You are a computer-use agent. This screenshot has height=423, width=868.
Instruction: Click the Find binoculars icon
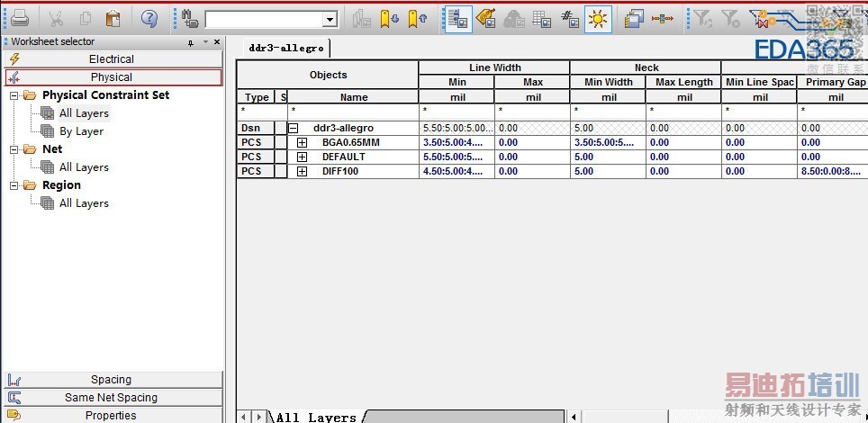pos(190,19)
